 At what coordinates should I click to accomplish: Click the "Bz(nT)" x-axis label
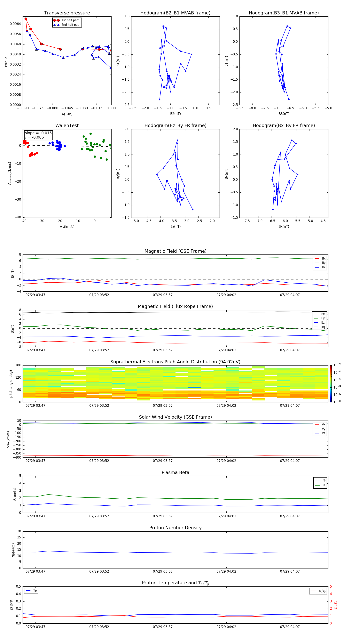click(x=175, y=227)
